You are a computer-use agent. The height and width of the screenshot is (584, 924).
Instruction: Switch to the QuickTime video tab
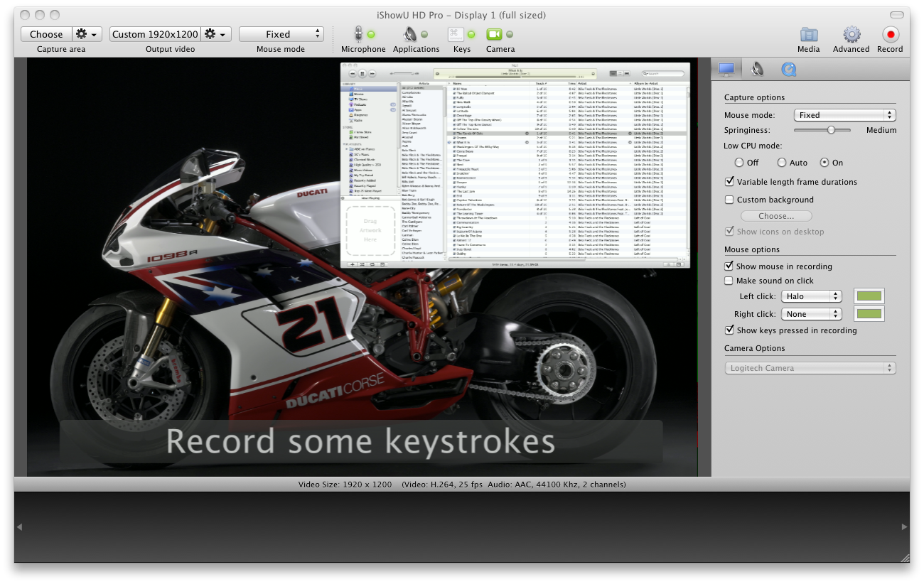(789, 69)
